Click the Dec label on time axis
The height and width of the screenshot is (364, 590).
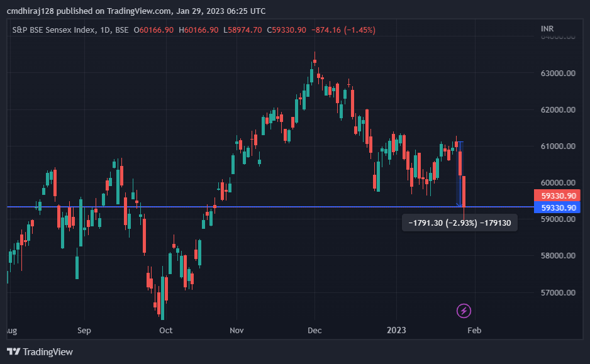(x=314, y=331)
